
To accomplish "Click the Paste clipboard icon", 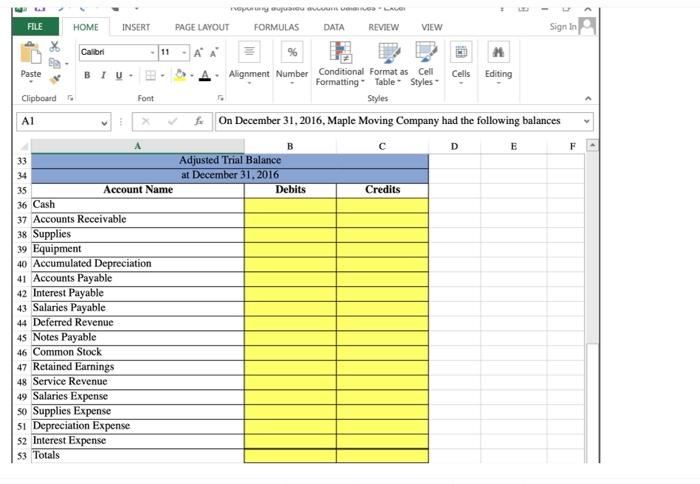I will click(30, 53).
